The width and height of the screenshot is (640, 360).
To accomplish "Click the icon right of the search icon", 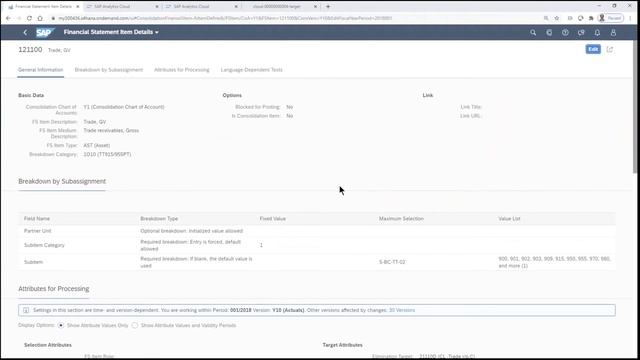I will [549, 32].
